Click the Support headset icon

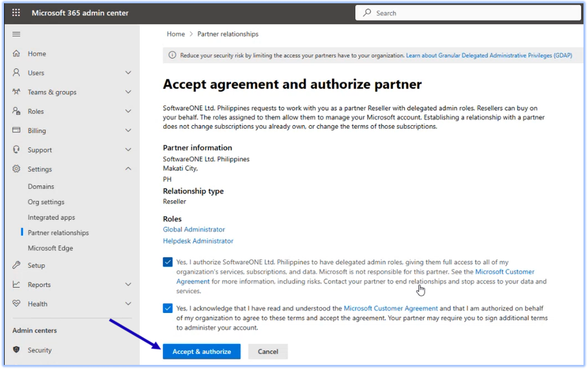16,150
